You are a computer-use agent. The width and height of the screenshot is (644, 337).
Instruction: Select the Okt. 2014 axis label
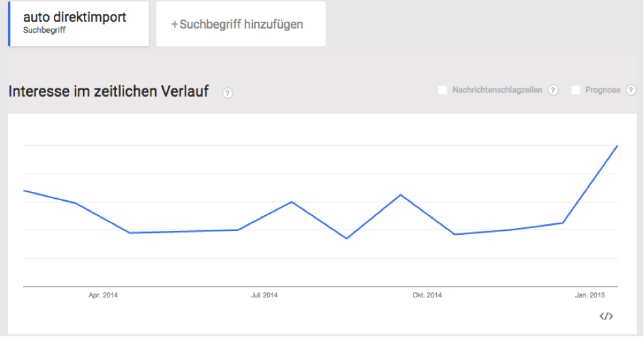click(427, 295)
